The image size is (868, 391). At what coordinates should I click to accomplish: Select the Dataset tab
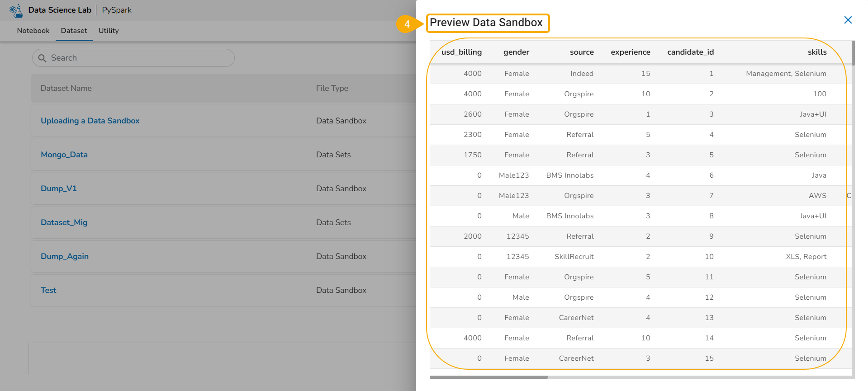pyautogui.click(x=74, y=31)
